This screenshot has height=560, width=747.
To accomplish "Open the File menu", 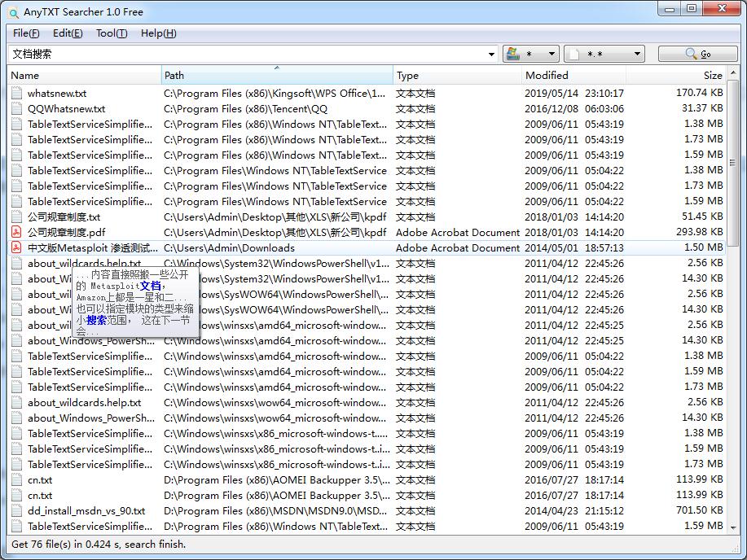I will tap(26, 33).
